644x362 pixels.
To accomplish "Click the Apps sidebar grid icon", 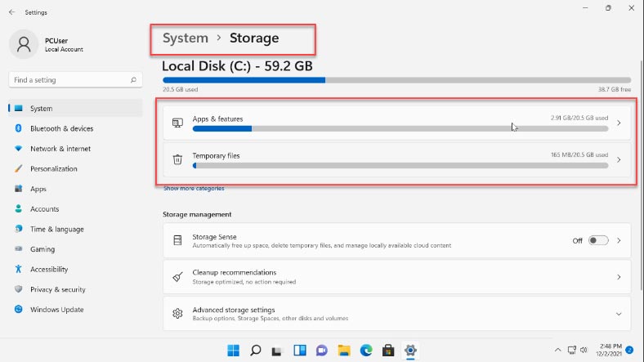I will [x=18, y=189].
